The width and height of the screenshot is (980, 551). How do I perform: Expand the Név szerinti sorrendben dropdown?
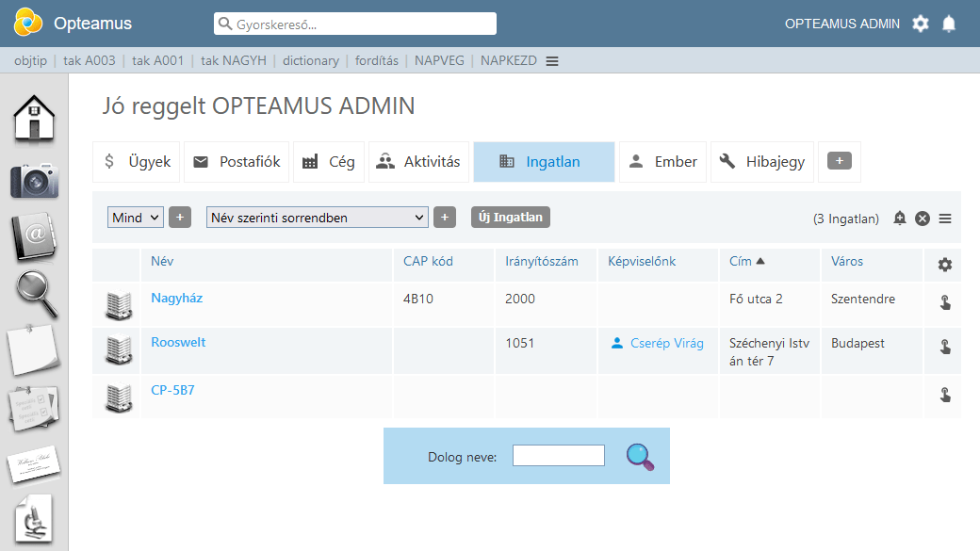coord(318,218)
